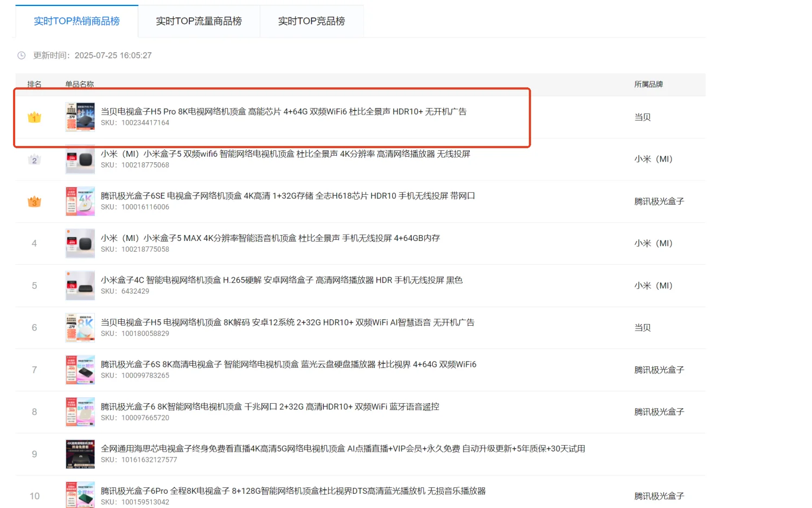Click the 所属品牌 column header
Screen dimensions: 812x508
(x=649, y=84)
